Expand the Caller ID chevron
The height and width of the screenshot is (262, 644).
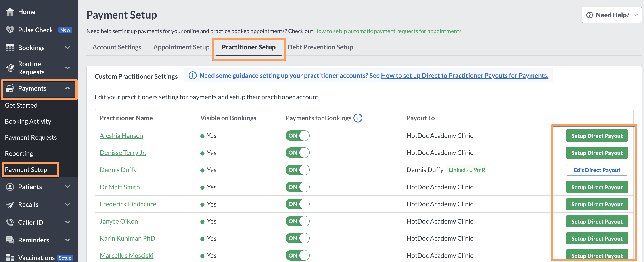pos(67,222)
